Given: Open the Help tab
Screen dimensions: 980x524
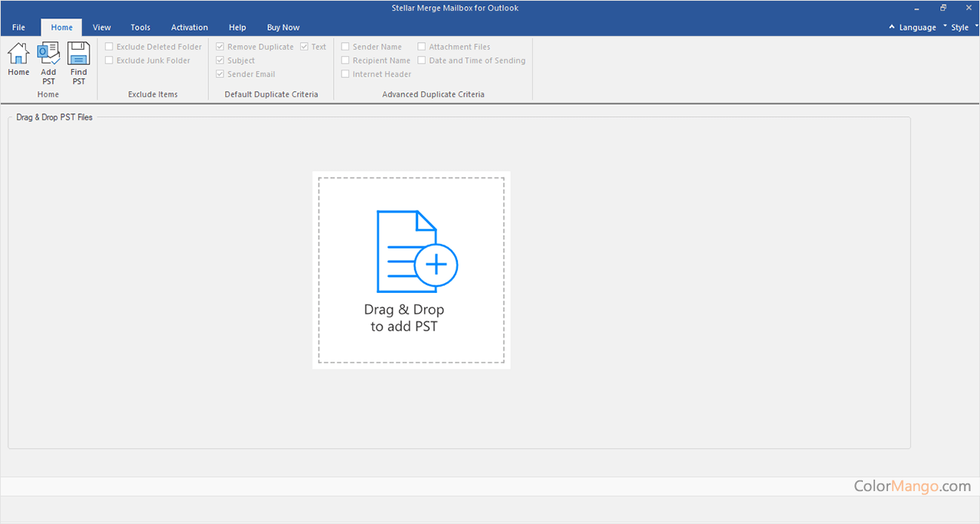Looking at the screenshot, I should (237, 28).
